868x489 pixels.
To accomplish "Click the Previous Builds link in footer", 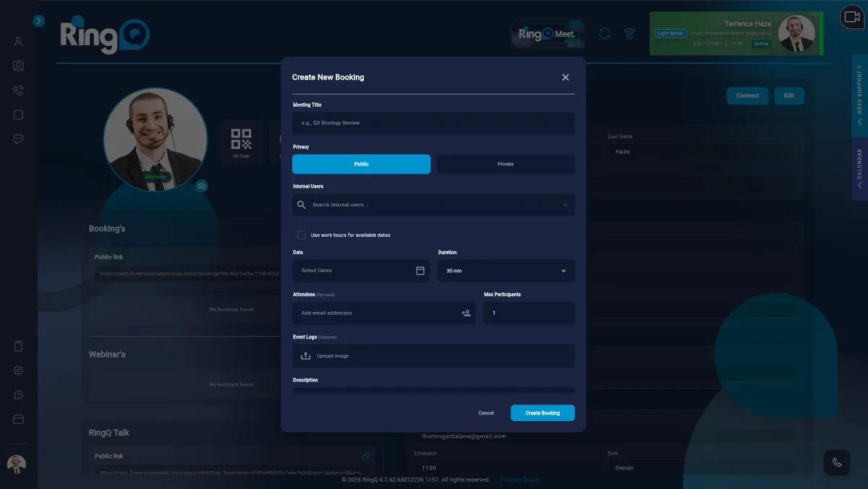I will click(x=519, y=480).
